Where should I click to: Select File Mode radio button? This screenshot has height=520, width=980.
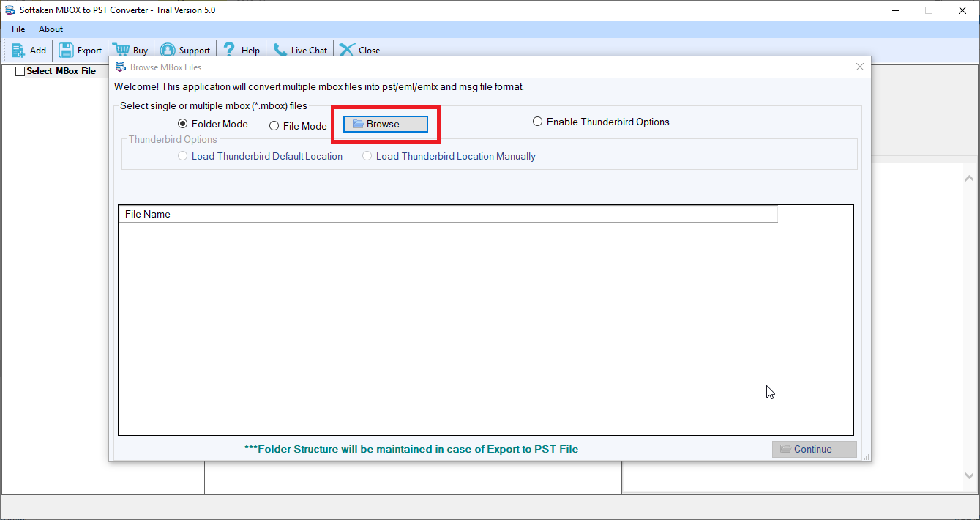tap(274, 126)
